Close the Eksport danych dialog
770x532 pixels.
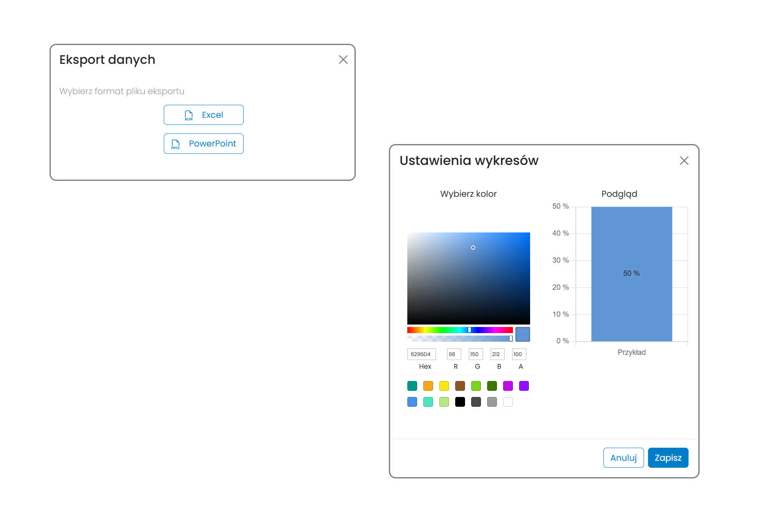click(343, 60)
